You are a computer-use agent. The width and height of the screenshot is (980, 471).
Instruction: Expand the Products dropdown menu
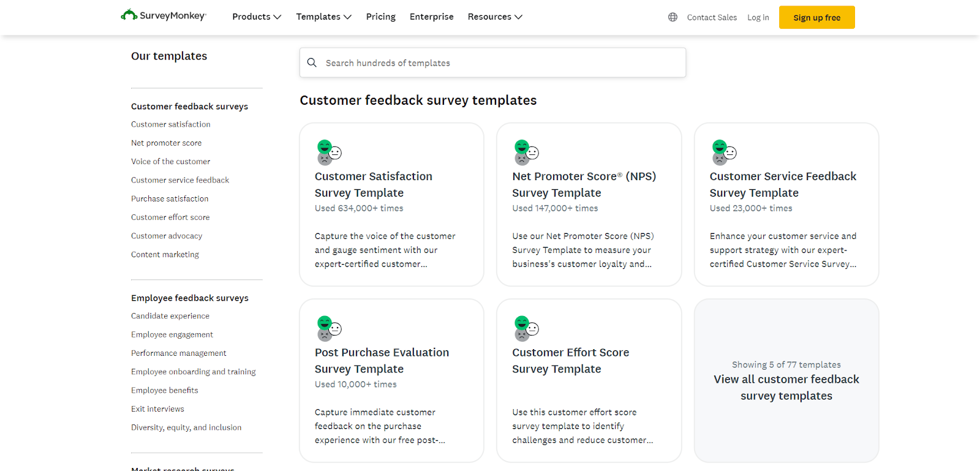click(257, 17)
